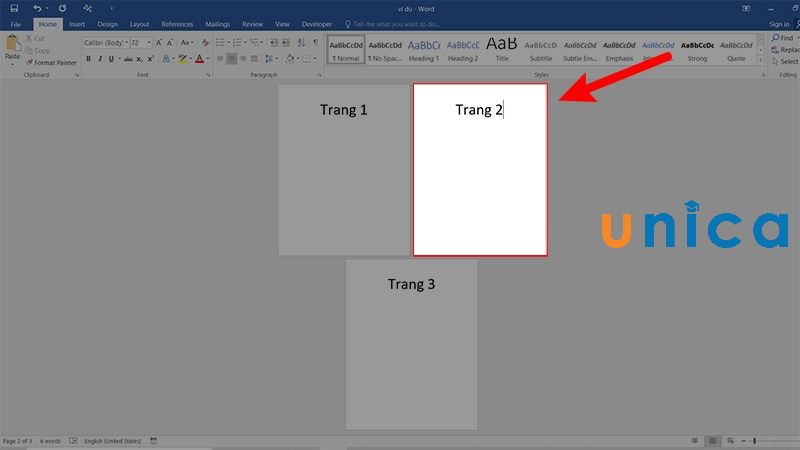Open the font color dropdown arrow
Image resolution: width=800 pixels, height=450 pixels.
click(208, 59)
